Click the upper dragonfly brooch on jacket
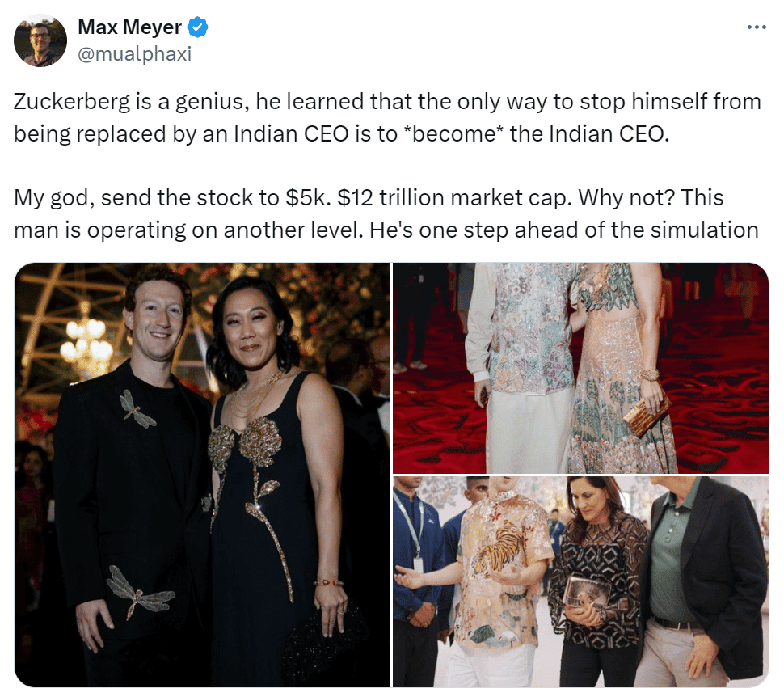This screenshot has width=784, height=697. pos(137,408)
